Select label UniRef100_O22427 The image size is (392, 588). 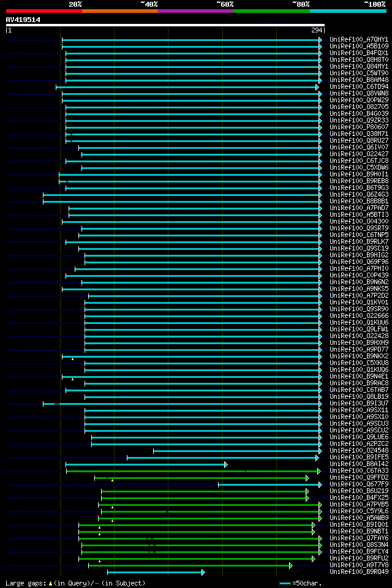(359, 154)
